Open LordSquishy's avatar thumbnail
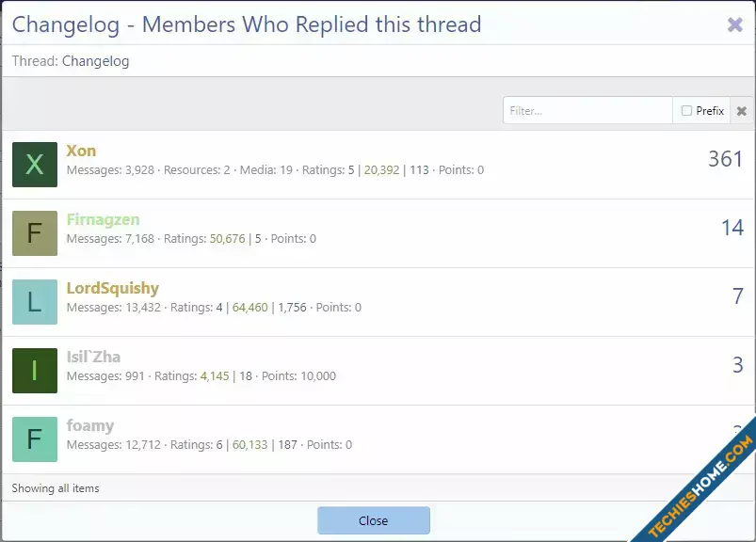Image resolution: width=756 pixels, height=542 pixels. coord(35,302)
